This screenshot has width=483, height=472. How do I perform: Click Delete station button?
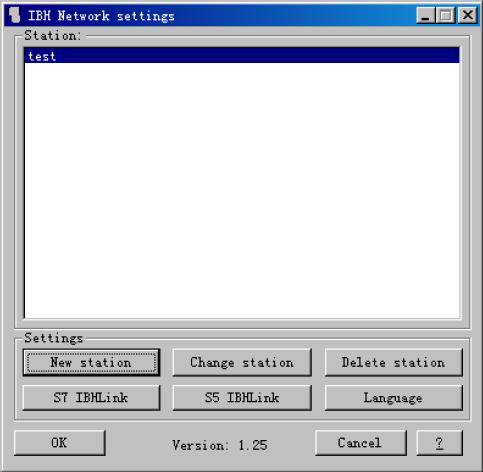(x=394, y=362)
